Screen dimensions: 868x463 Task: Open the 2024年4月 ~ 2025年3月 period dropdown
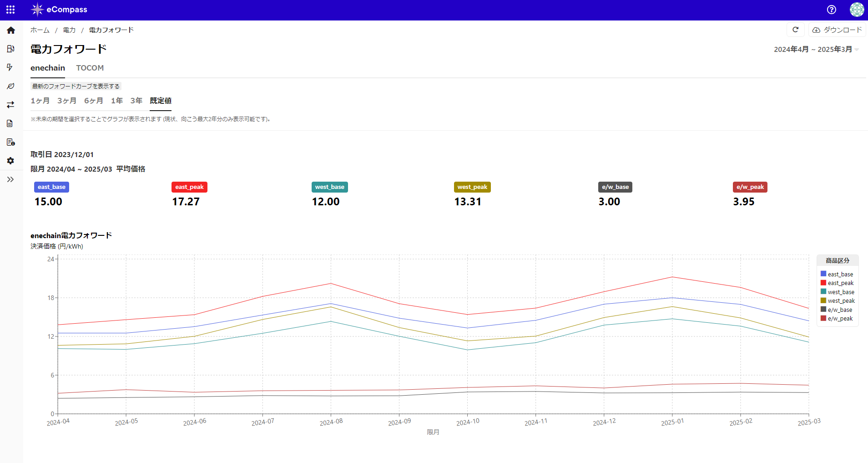click(815, 49)
